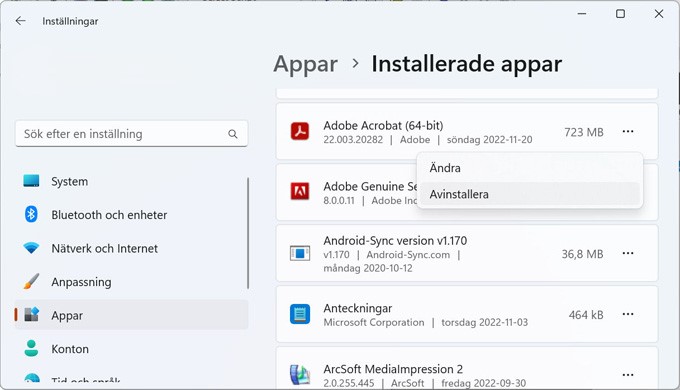Click the Android-Sync version v1.170 title
This screenshot has height=390, width=680.
point(395,240)
